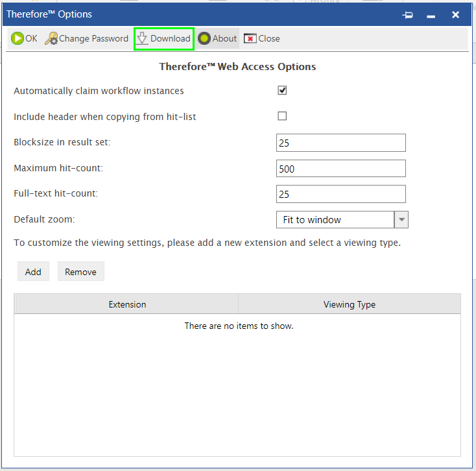Click the 'Full-text hit-count:' label

pos(56,193)
